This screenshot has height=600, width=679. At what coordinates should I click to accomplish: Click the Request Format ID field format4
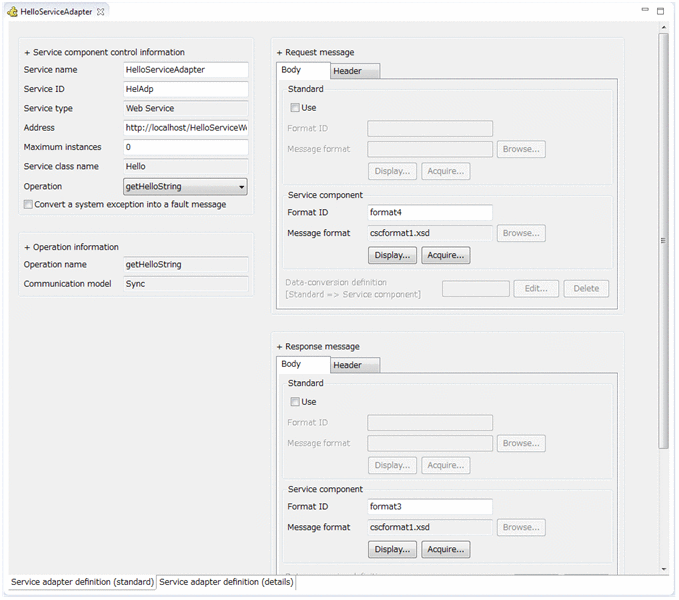point(430,213)
